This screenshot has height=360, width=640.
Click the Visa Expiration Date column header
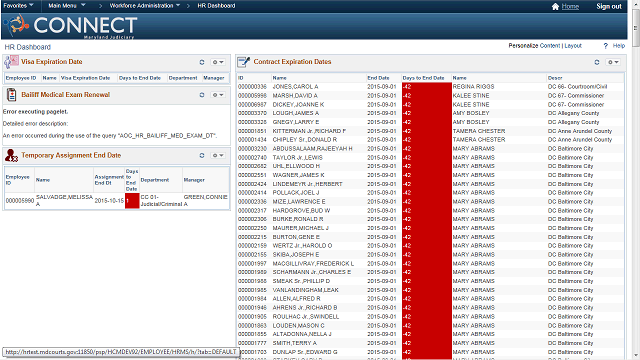(x=85, y=78)
